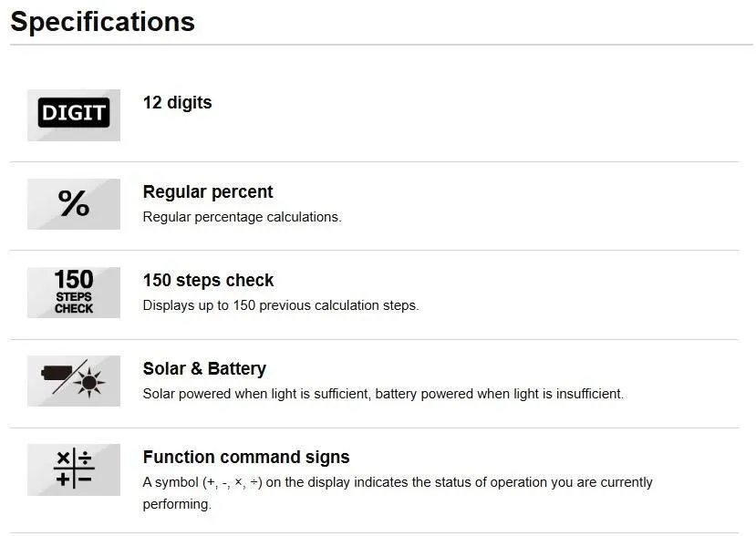The height and width of the screenshot is (536, 756).
Task: Click the division sign in the operations icon
Action: click(x=85, y=459)
